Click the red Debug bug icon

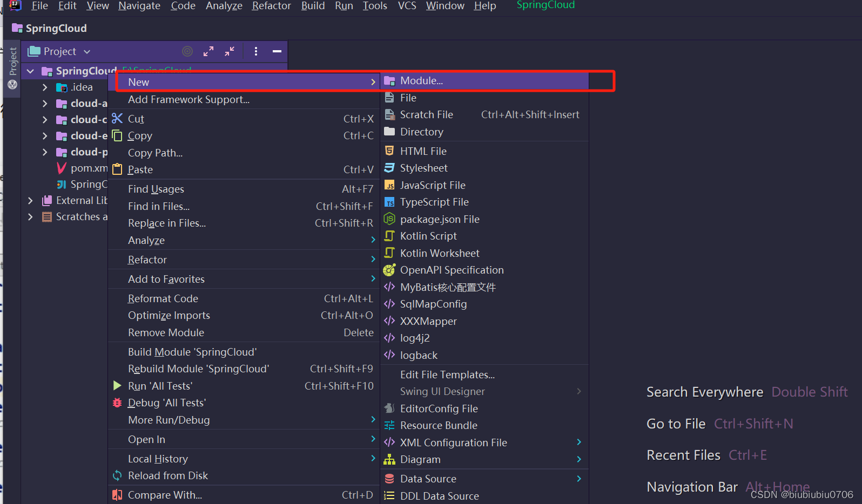point(117,403)
